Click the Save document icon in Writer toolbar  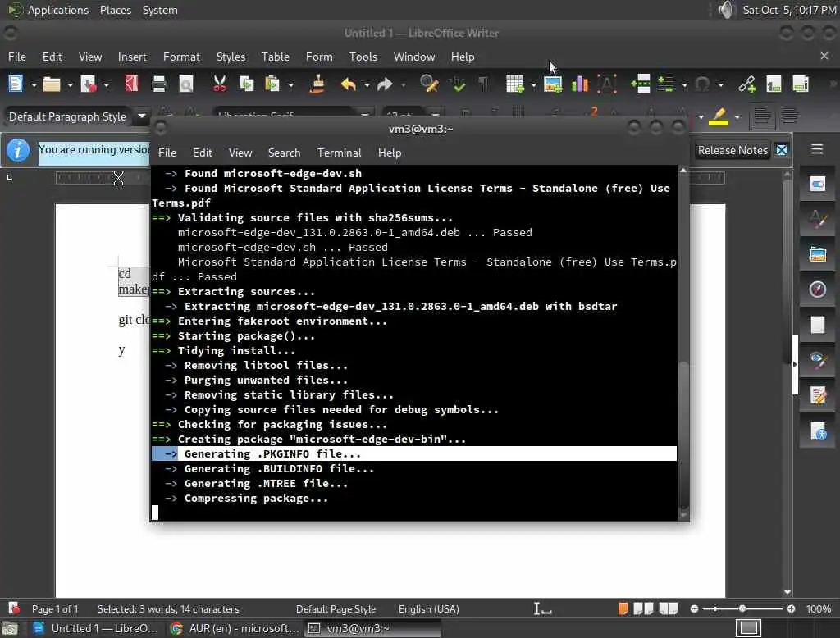[x=89, y=84]
